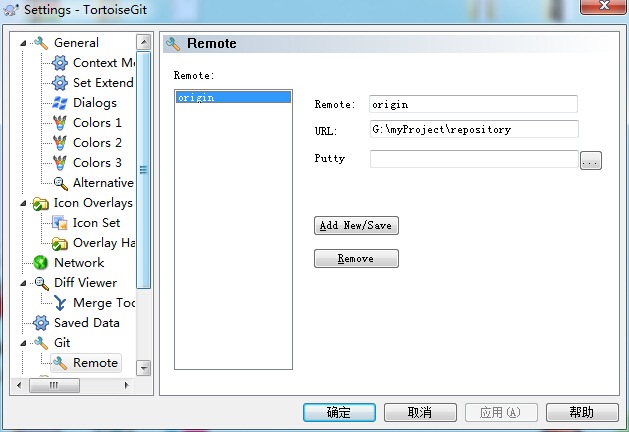This screenshot has height=432, width=629.
Task: Click the Remote wrench icon in tree
Action: [60, 363]
